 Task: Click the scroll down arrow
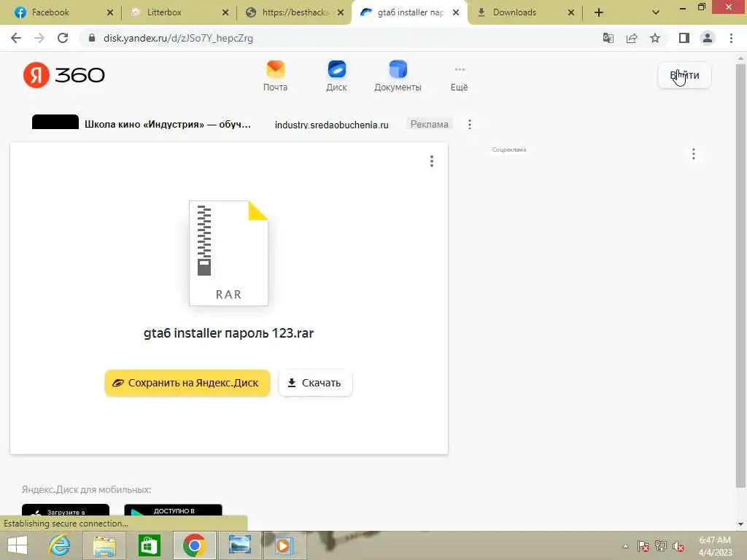click(x=740, y=524)
